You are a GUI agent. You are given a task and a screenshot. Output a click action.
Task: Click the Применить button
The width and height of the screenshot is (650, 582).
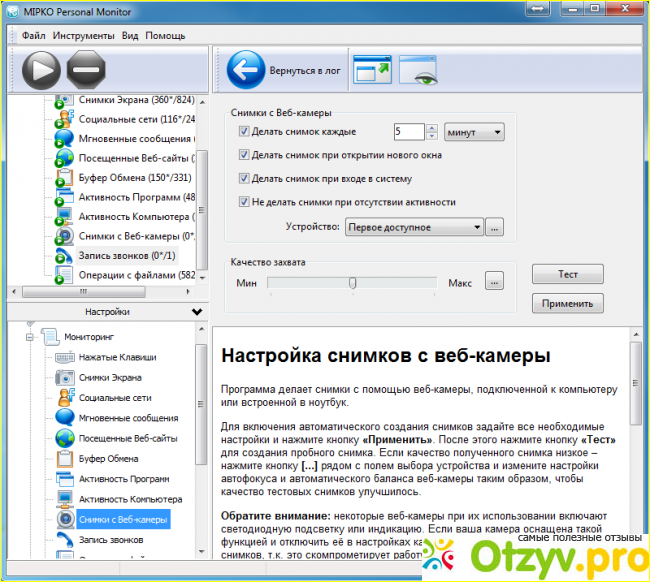click(x=568, y=303)
